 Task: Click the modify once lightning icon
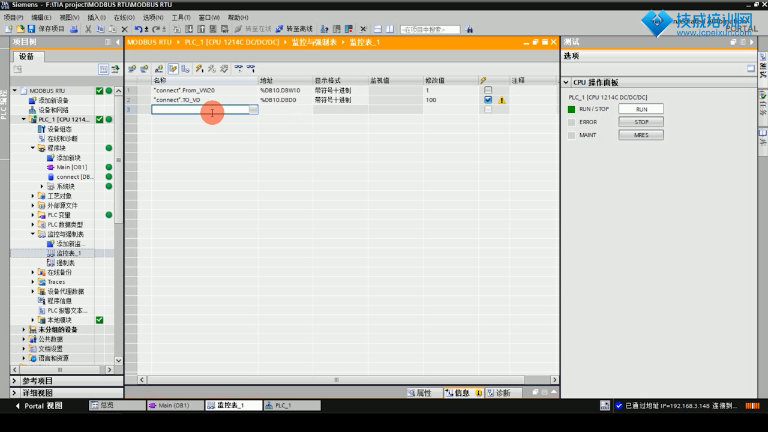coord(199,69)
